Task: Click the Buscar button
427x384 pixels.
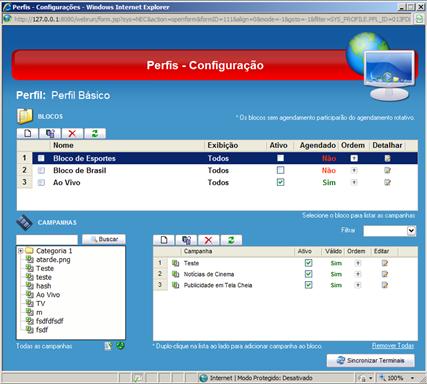Action: (x=104, y=239)
